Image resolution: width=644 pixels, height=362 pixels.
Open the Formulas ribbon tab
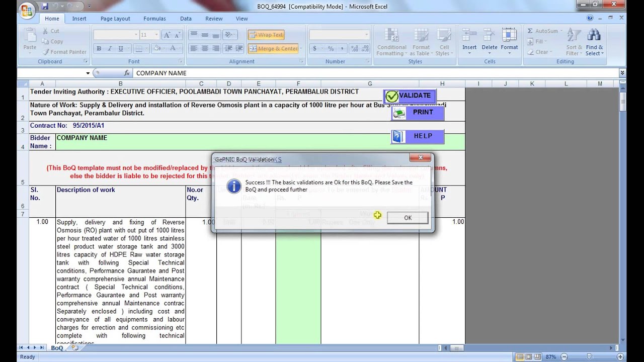point(154,19)
